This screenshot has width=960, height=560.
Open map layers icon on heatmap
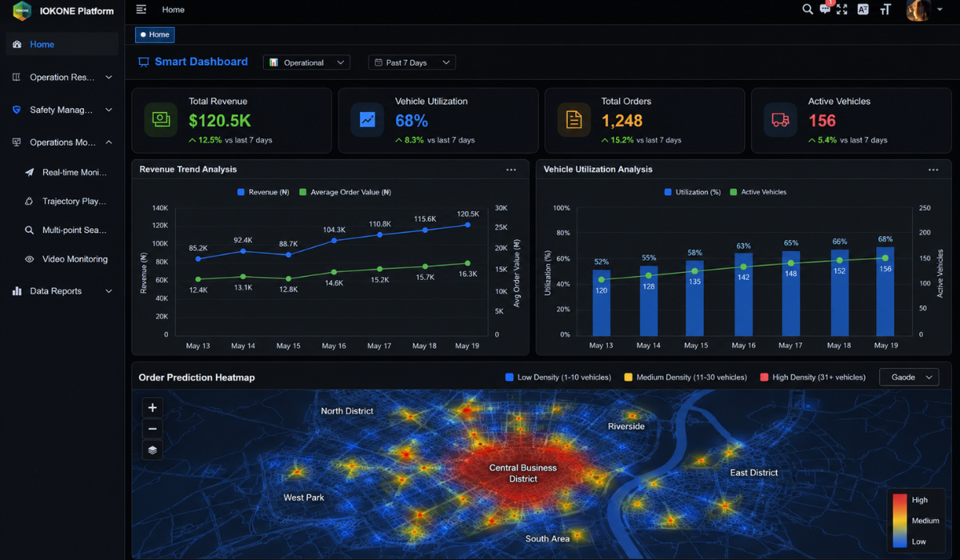[x=152, y=450]
